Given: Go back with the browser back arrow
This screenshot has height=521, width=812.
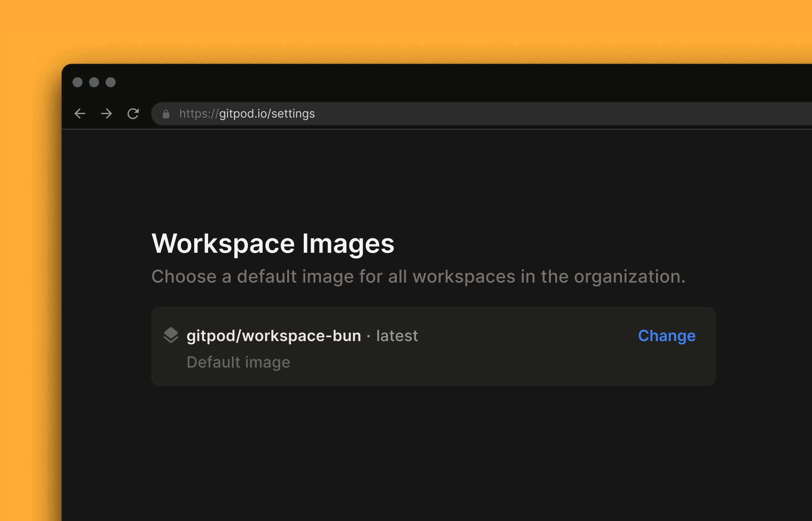Looking at the screenshot, I should pos(80,114).
